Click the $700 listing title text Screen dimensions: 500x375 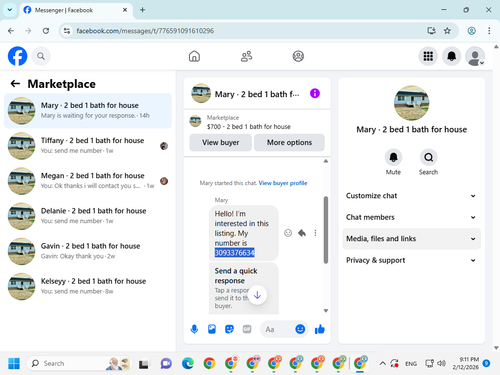tap(249, 127)
